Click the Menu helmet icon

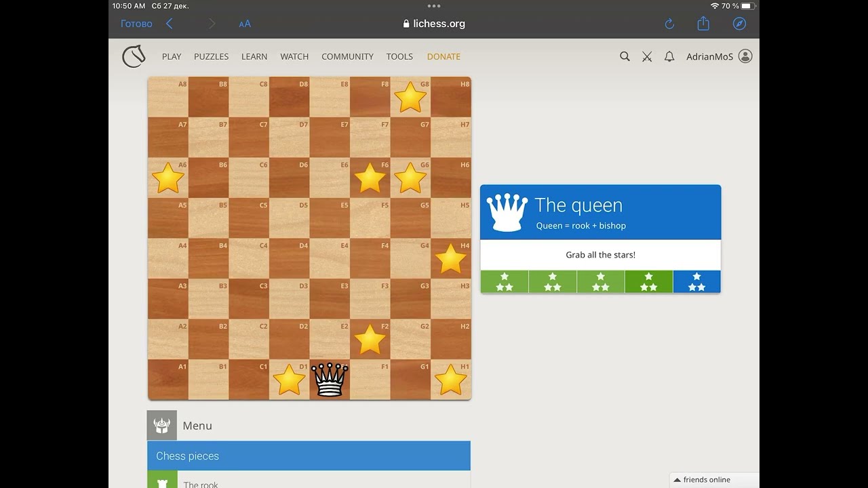click(x=162, y=425)
